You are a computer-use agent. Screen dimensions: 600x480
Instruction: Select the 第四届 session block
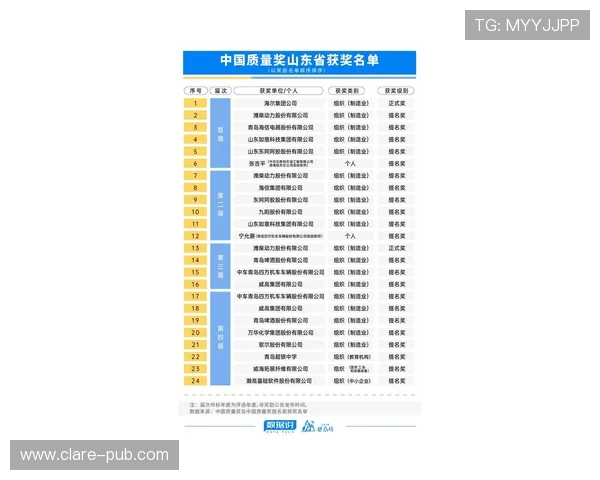[x=220, y=338]
